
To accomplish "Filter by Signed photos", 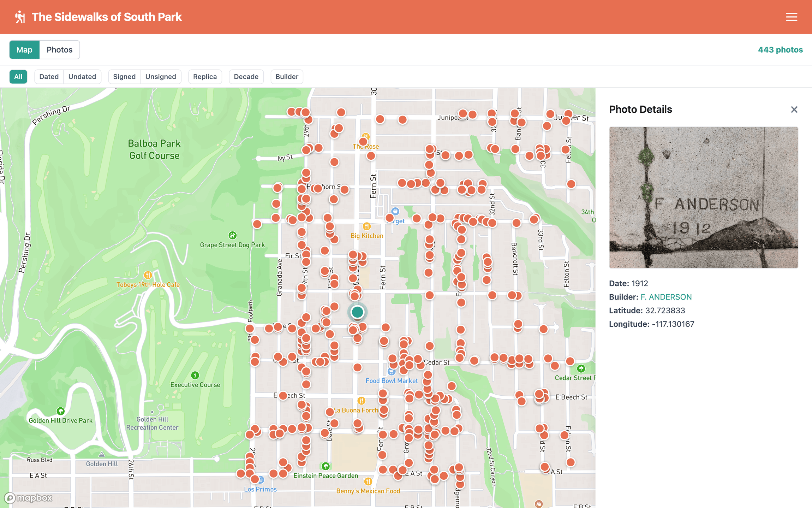I will [x=124, y=77].
